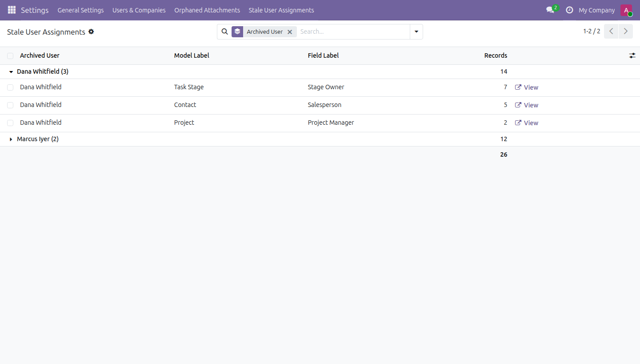
Task: Open the user avatar menu
Action: pyautogui.click(x=626, y=10)
